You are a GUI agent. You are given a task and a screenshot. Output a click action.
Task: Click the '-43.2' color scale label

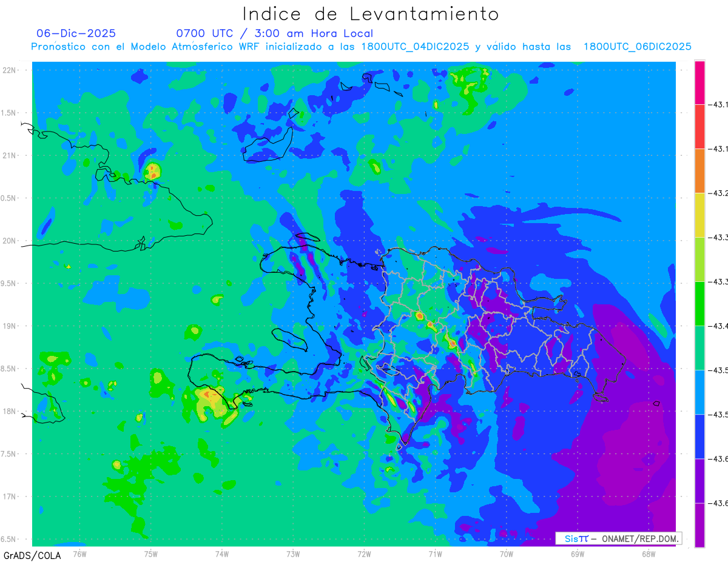[x=718, y=193]
